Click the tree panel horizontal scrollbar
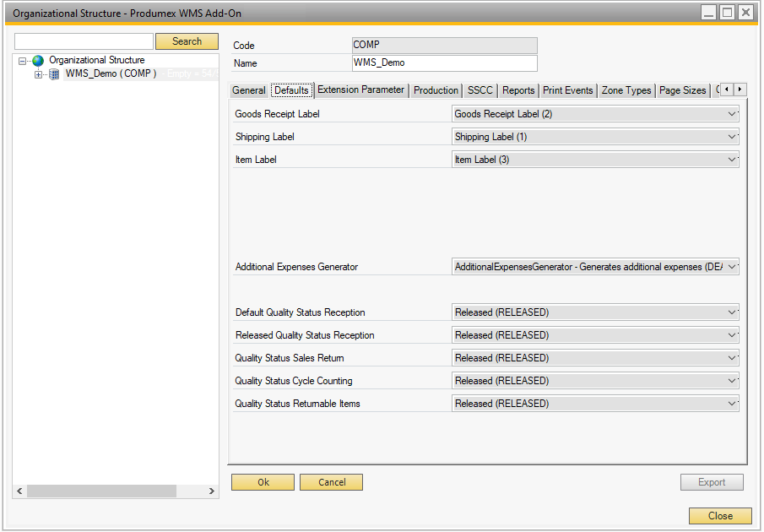This screenshot has height=532, width=764. click(x=101, y=491)
